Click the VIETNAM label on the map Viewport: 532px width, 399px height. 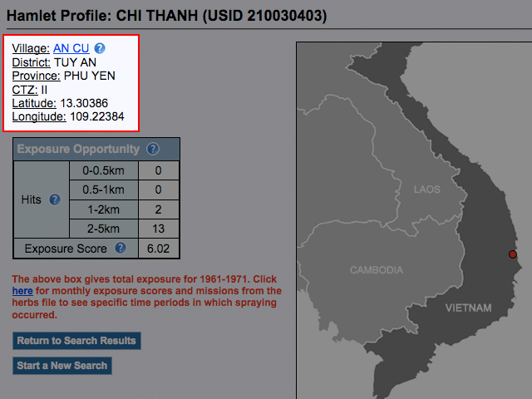pos(468,308)
